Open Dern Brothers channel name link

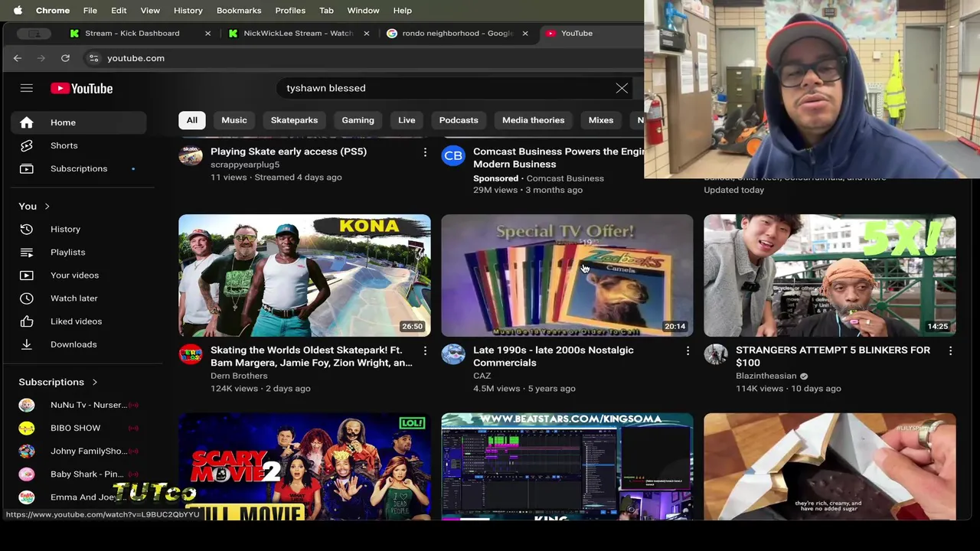[239, 376]
